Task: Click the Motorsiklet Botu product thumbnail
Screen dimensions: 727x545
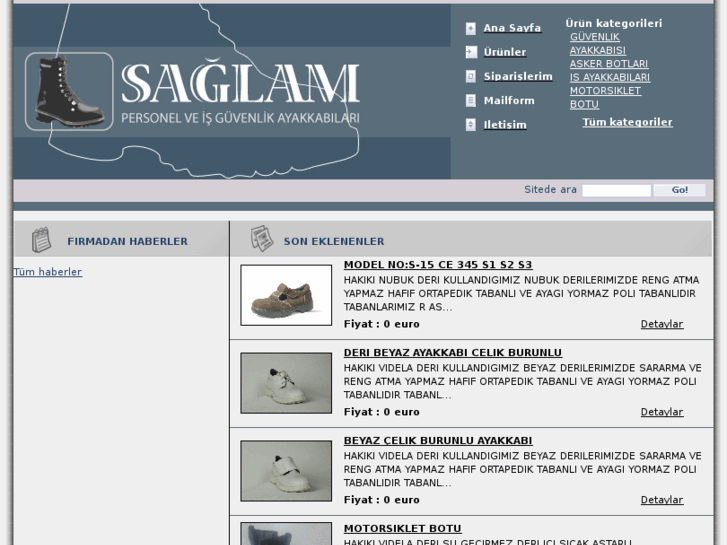Action: (x=286, y=534)
